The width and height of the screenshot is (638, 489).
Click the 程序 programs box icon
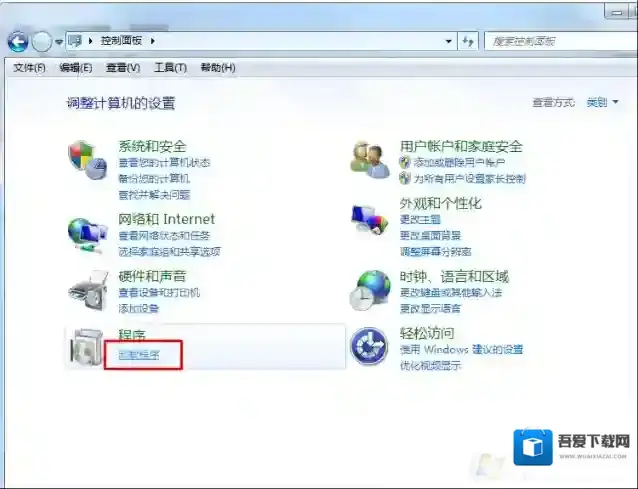(87, 347)
